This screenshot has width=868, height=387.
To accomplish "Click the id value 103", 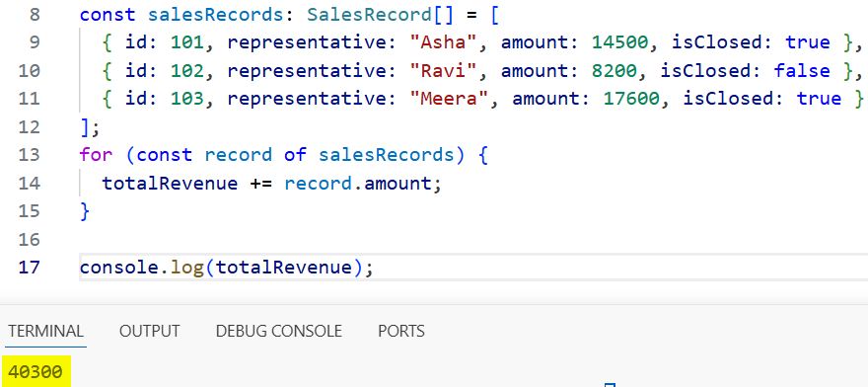I will pos(187,99).
